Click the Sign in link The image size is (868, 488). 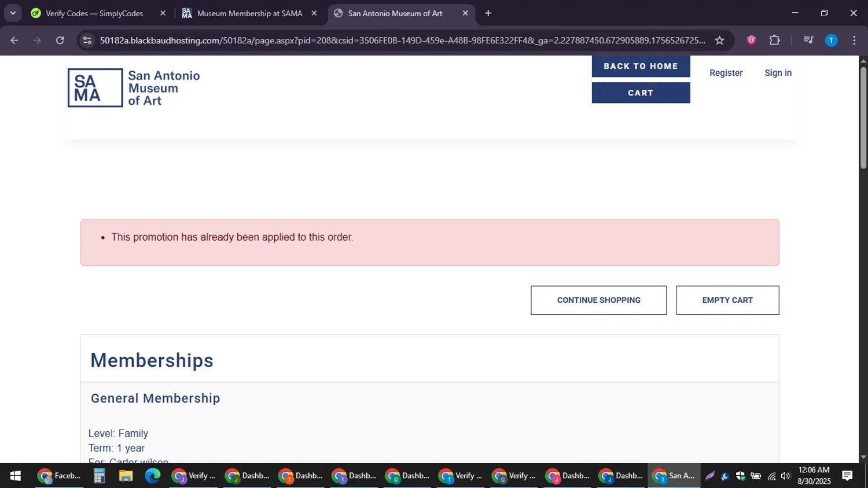[778, 73]
